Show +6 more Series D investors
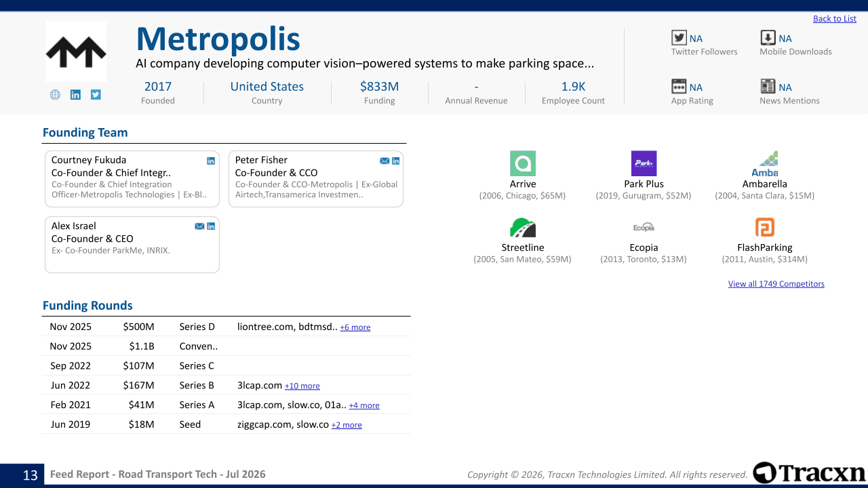 (355, 327)
